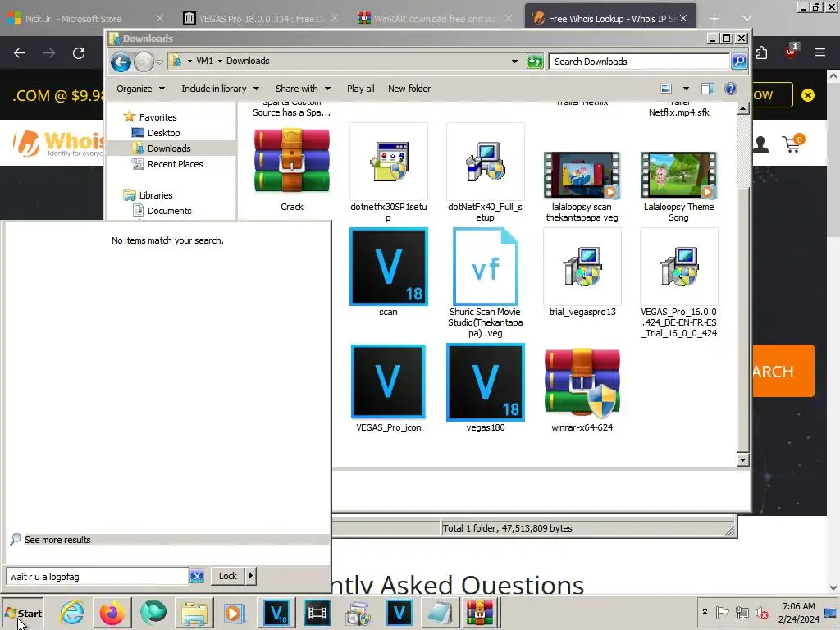840x630 pixels.
Task: Toggle the explorer preview pane
Action: point(708,89)
